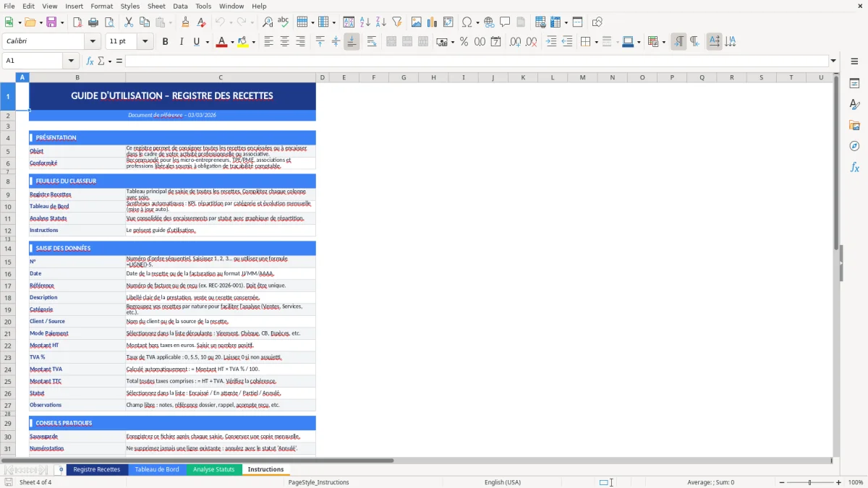Open the Analyse Statuts sheet

(x=214, y=469)
